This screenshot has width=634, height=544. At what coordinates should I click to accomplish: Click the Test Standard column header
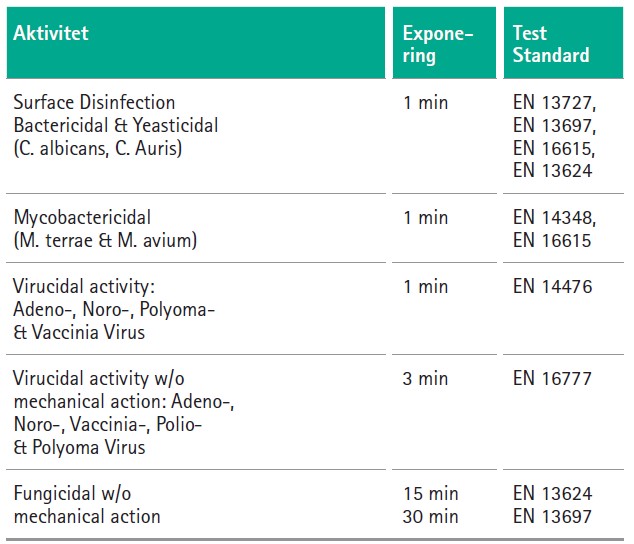coord(551,44)
